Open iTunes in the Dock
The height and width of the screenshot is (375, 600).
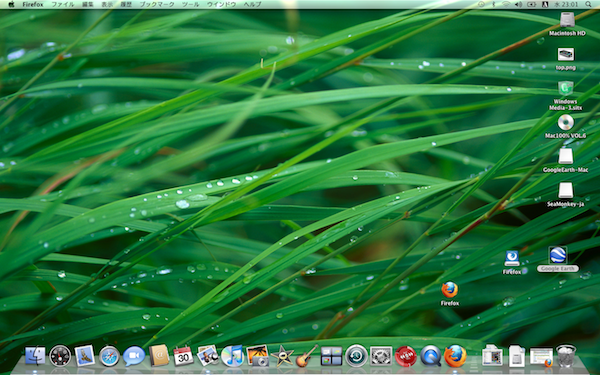[x=232, y=355]
